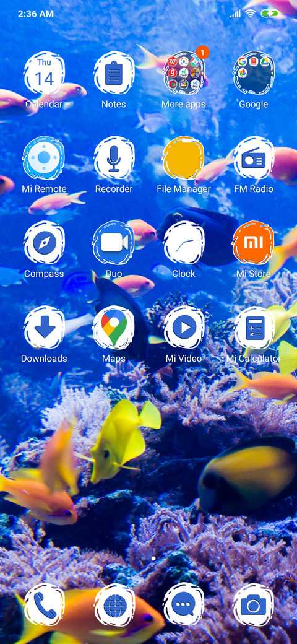Viewport: 297px width, 644px height.
Task: Open the Camera app in the dock
Action: tap(253, 605)
